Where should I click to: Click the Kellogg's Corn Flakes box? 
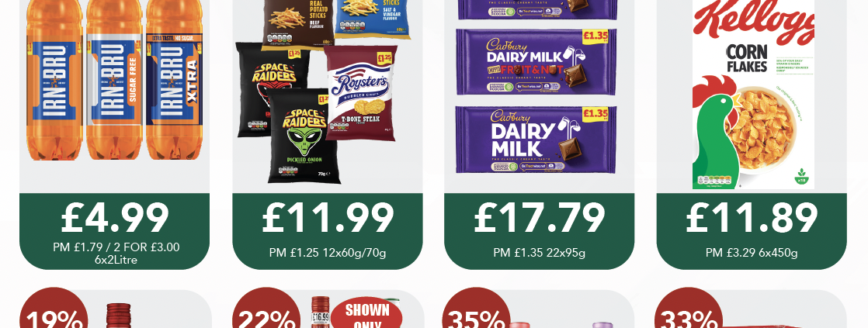click(753, 94)
